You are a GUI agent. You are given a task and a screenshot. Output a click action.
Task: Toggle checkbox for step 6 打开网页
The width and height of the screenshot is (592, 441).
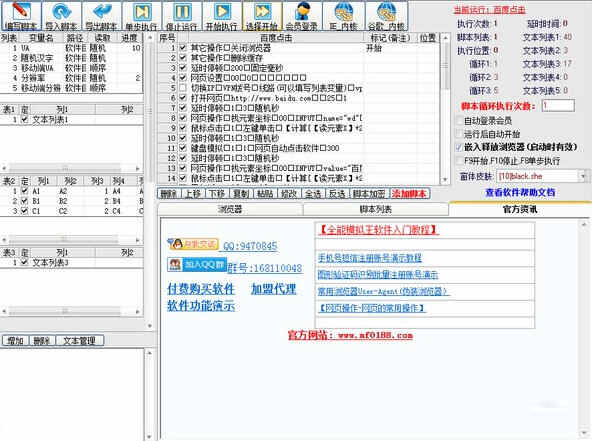183,98
